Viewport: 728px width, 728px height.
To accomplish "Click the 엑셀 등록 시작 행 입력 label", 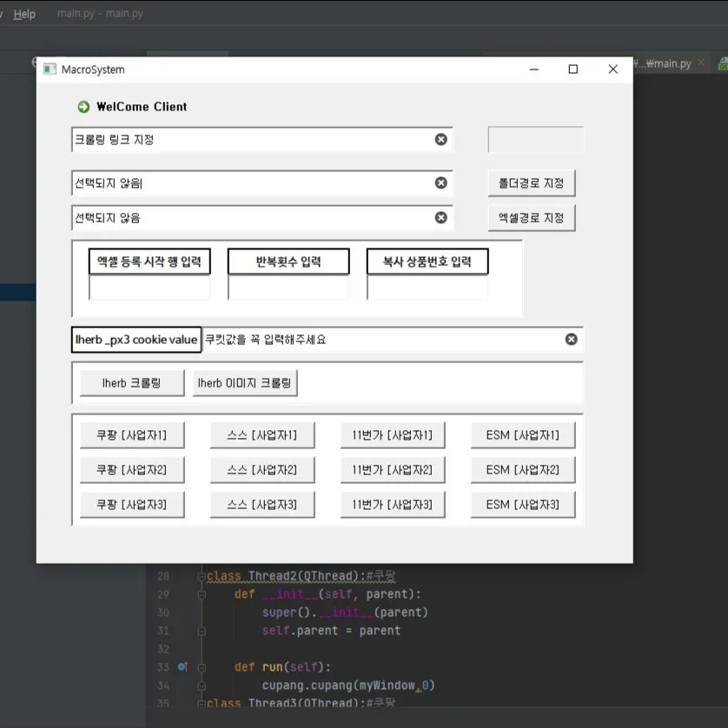I will pos(149,261).
